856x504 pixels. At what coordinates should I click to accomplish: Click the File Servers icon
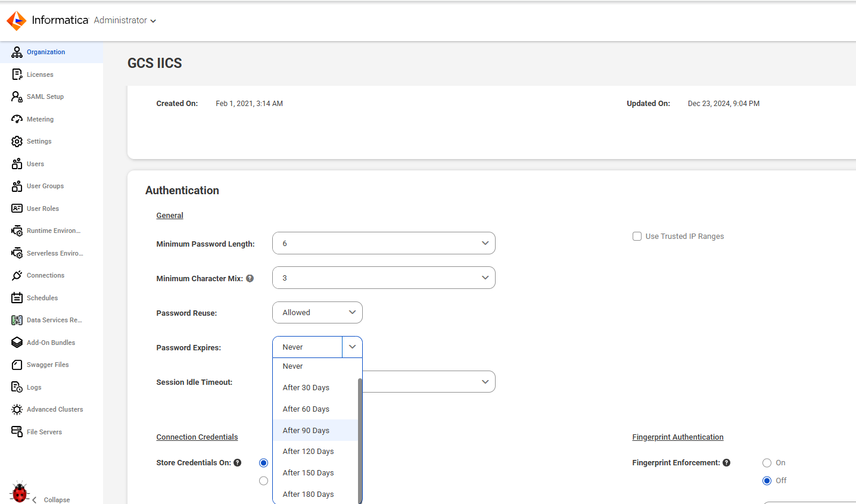pos(17,432)
